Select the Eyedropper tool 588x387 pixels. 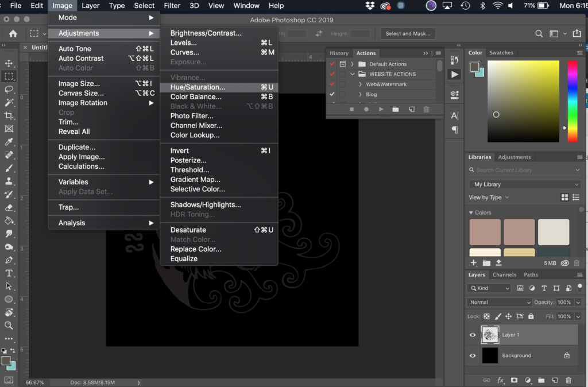click(x=9, y=142)
